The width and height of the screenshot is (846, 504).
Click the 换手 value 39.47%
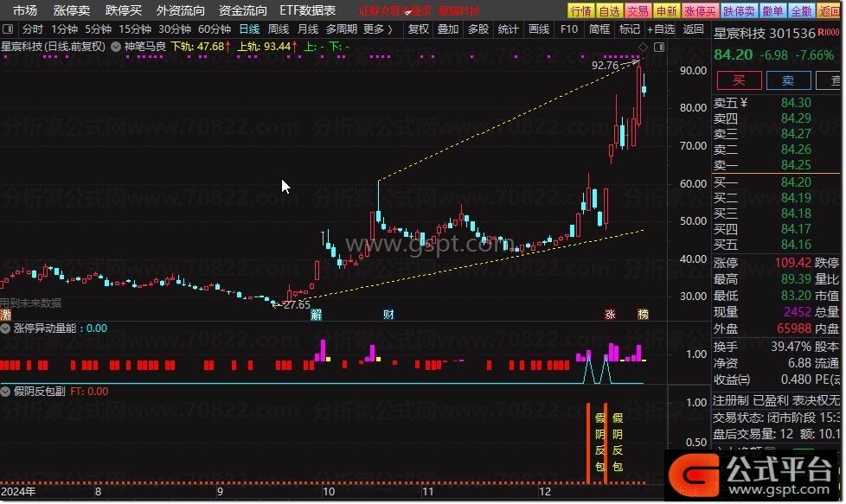coord(791,347)
